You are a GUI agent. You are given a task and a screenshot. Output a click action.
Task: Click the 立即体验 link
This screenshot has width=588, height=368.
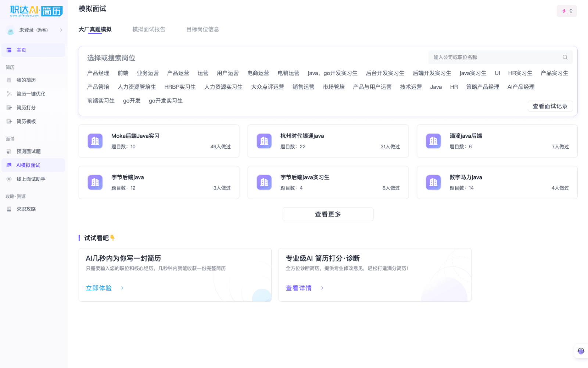tap(99, 288)
